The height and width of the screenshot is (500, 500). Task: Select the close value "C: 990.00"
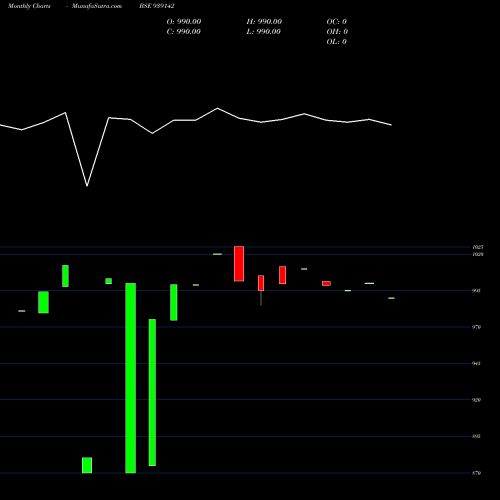pos(184,32)
